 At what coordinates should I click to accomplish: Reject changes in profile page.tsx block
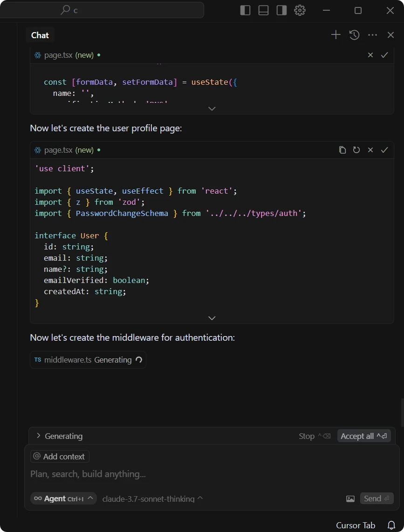(370, 150)
